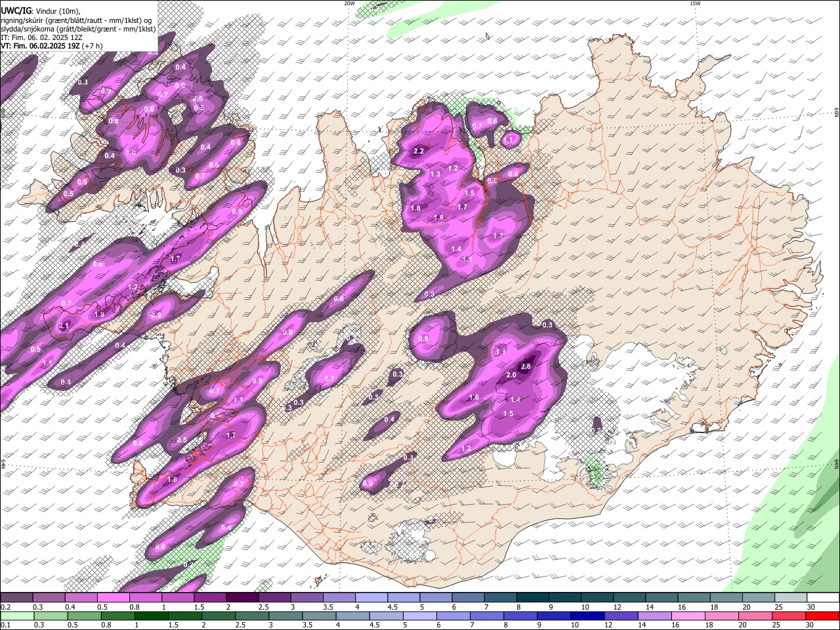Click the darkest purple swatch labeled 2 in the upper legend row
This screenshot has height=630, width=840.
click(242, 598)
